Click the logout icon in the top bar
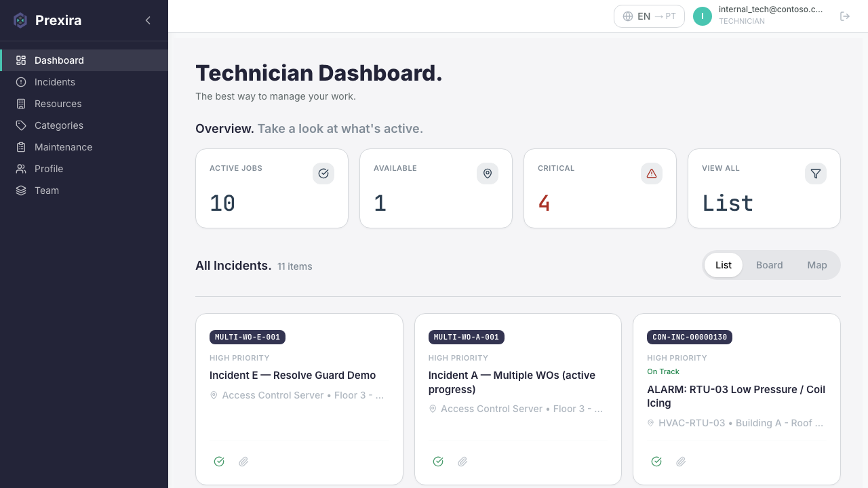Screen dimensions: 868x488 pyautogui.click(x=845, y=16)
